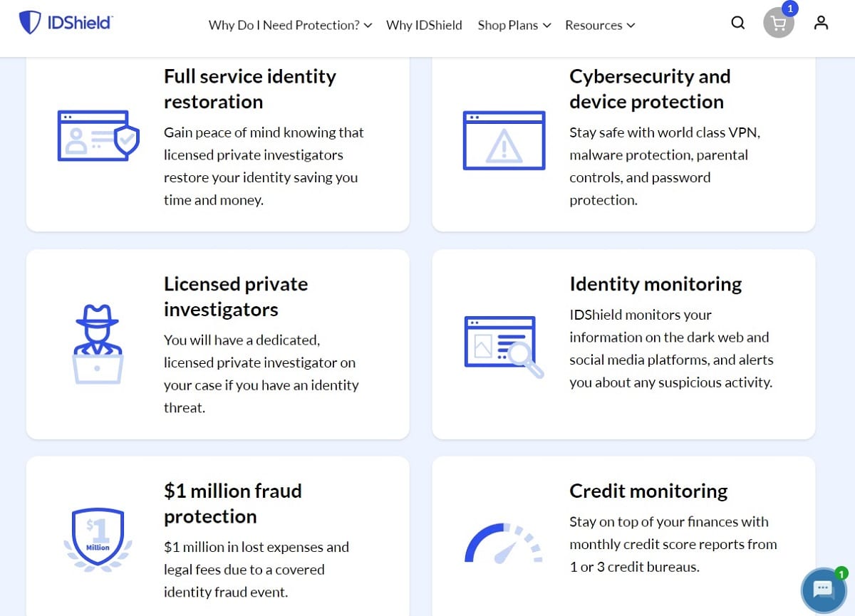
Task: Open the user account icon
Action: pos(822,23)
